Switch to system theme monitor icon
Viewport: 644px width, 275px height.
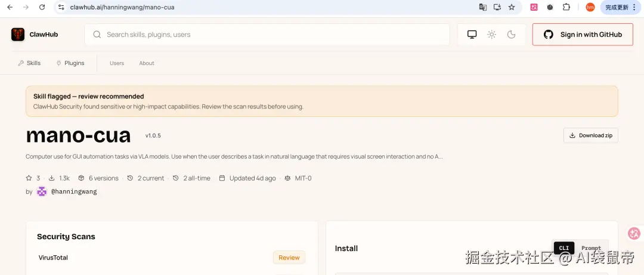pyautogui.click(x=472, y=35)
